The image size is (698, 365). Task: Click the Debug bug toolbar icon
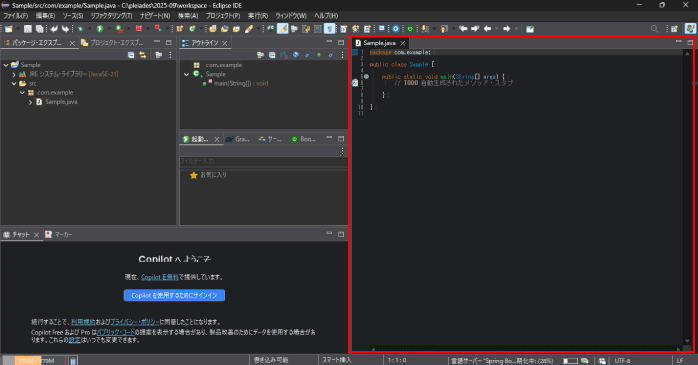[80, 29]
